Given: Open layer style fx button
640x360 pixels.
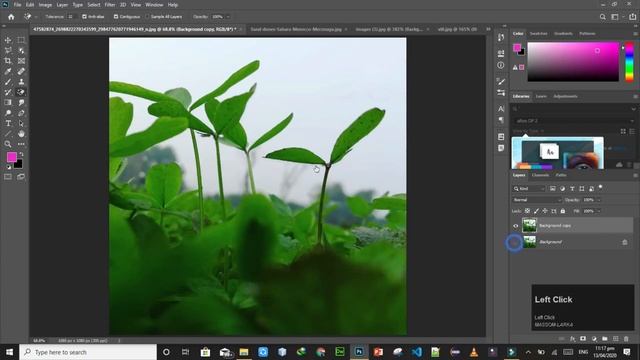Looking at the screenshot, I should 572,339.
